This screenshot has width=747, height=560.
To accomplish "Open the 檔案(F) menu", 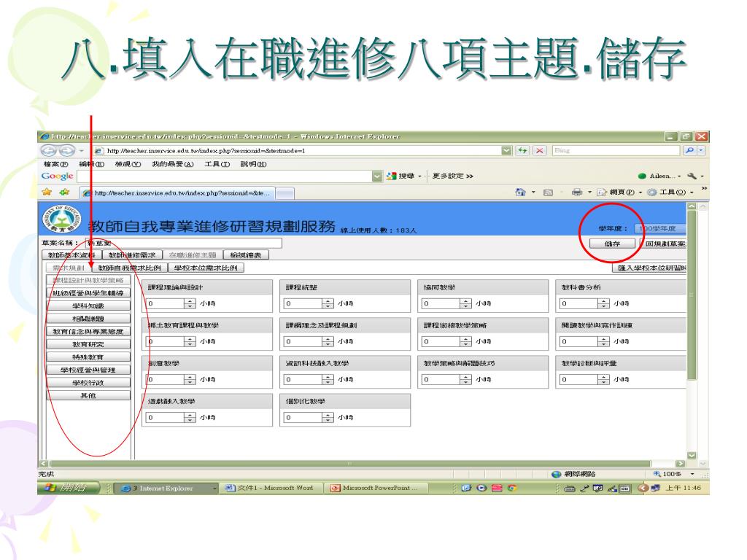I will [x=55, y=164].
